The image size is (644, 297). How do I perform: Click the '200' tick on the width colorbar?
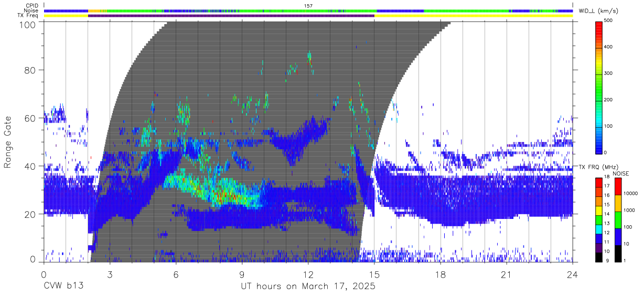point(608,100)
